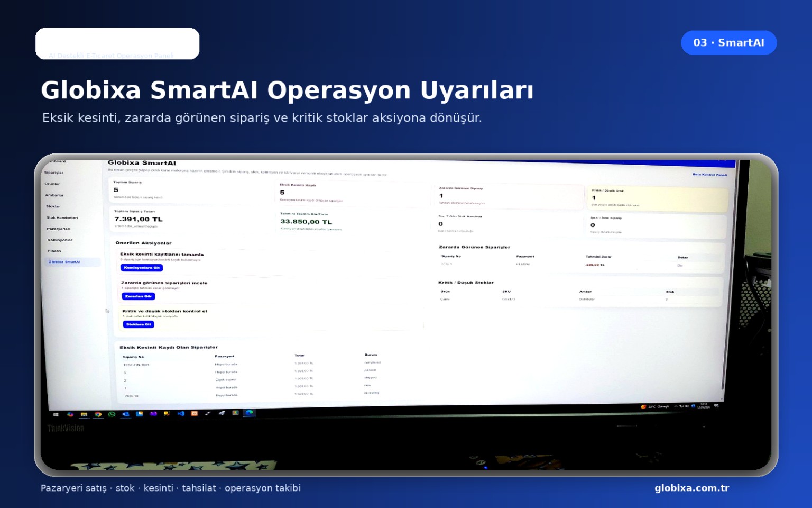Select Globixa SmartAI in the sidebar
Image resolution: width=812 pixels, height=508 pixels.
[73, 262]
